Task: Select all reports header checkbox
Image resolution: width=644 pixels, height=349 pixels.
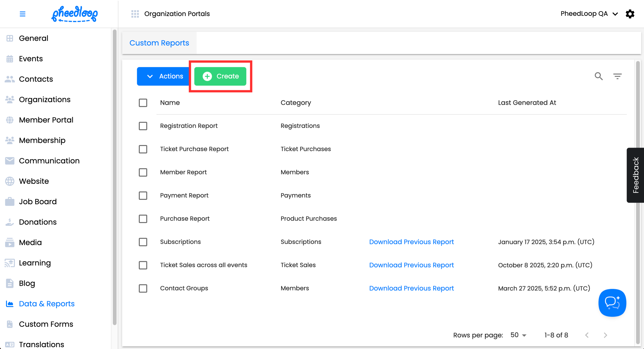Action: point(143,103)
